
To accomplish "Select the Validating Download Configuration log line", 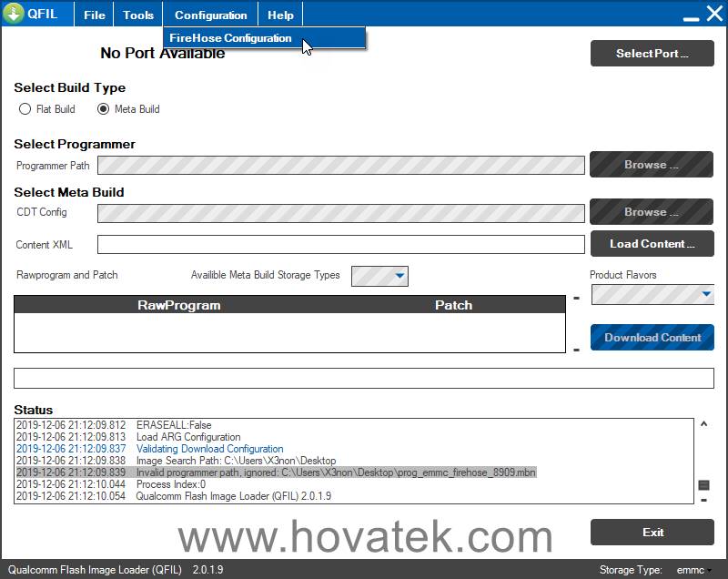I will pyautogui.click(x=149, y=449).
